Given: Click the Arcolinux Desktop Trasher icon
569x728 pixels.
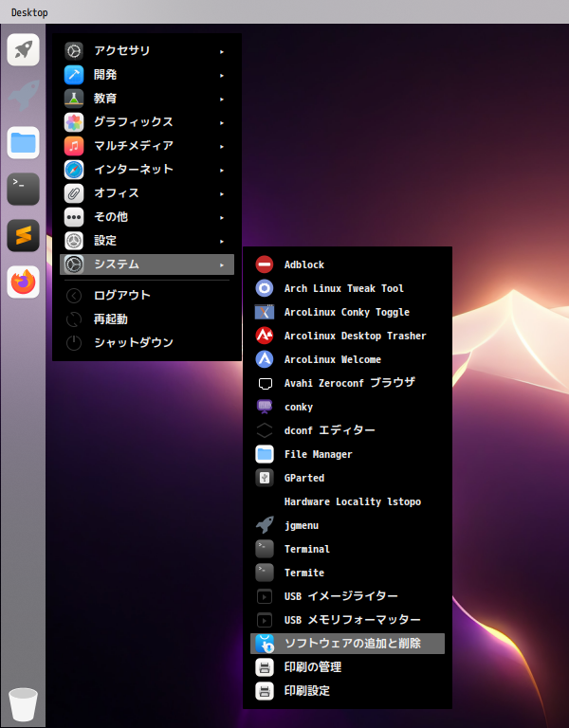Looking at the screenshot, I should point(265,336).
